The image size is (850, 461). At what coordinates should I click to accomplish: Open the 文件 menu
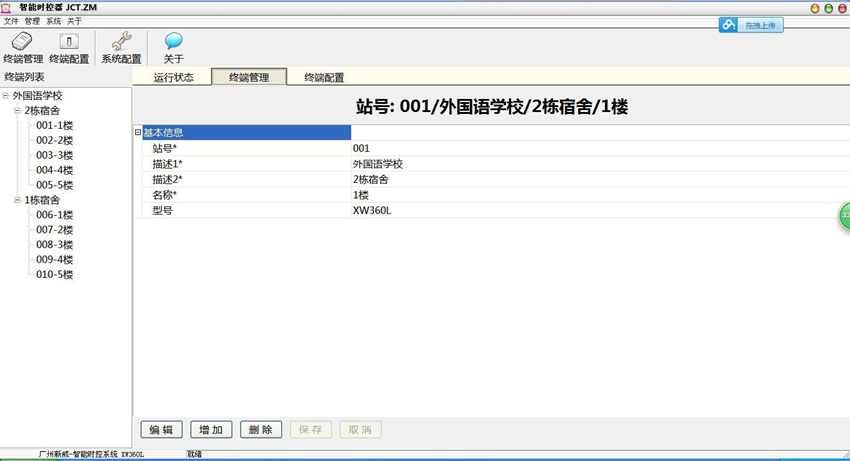(11, 21)
